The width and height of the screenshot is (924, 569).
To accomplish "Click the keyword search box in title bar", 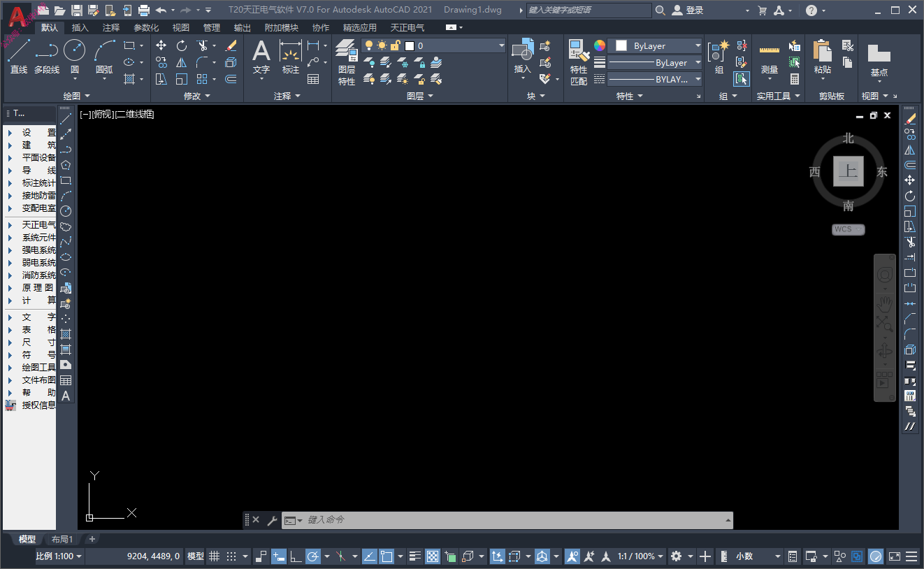I will point(589,10).
